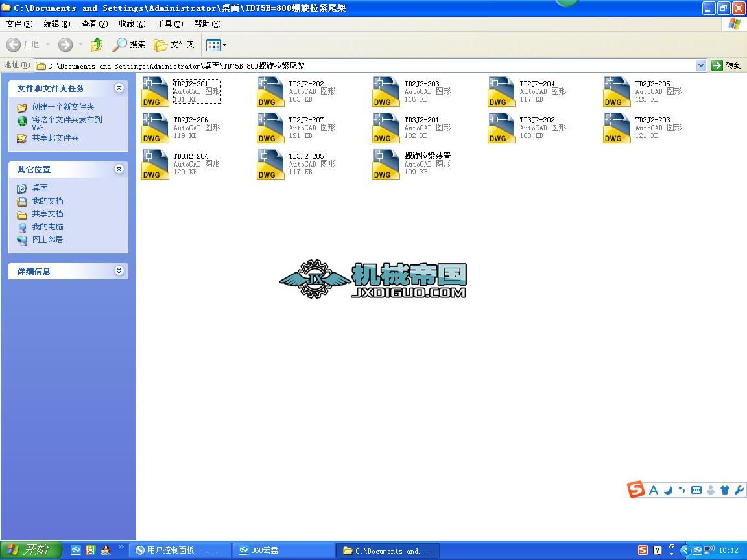Click the address bar path field
Screen dimensions: 747x560
[366, 65]
